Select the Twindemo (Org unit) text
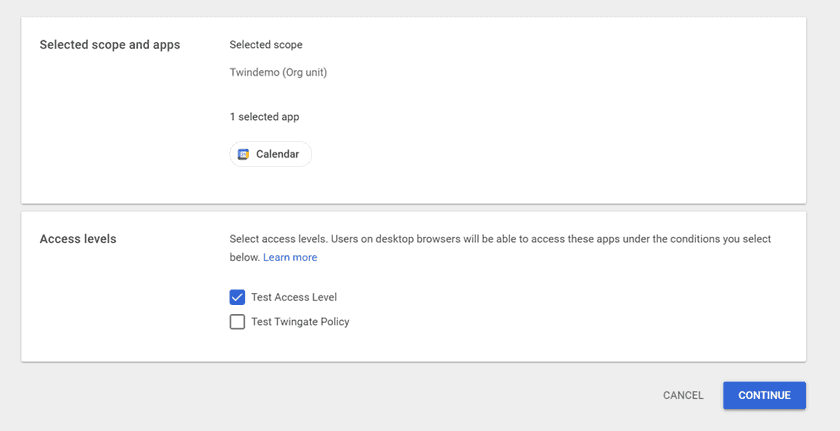The image size is (840, 431). point(278,72)
